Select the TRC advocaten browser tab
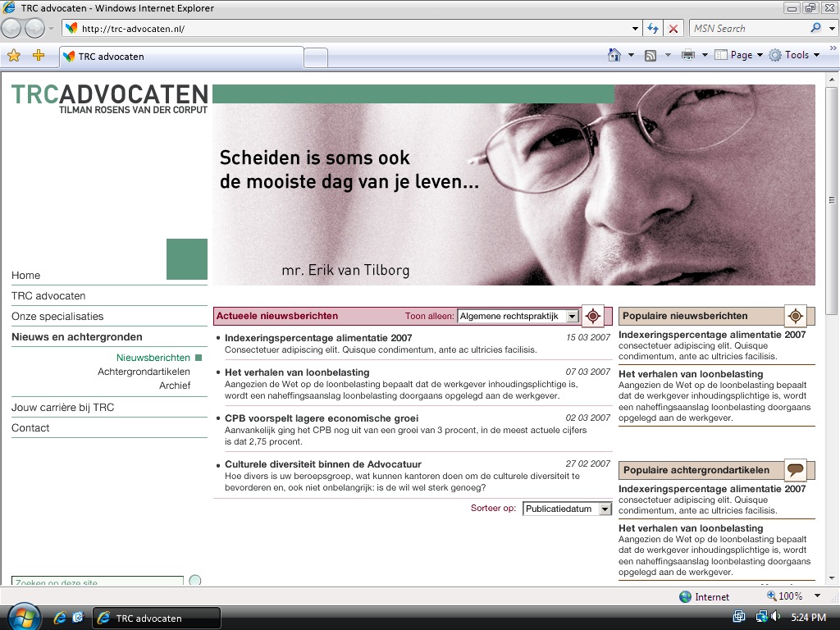Image resolution: width=840 pixels, height=630 pixels. (x=181, y=57)
